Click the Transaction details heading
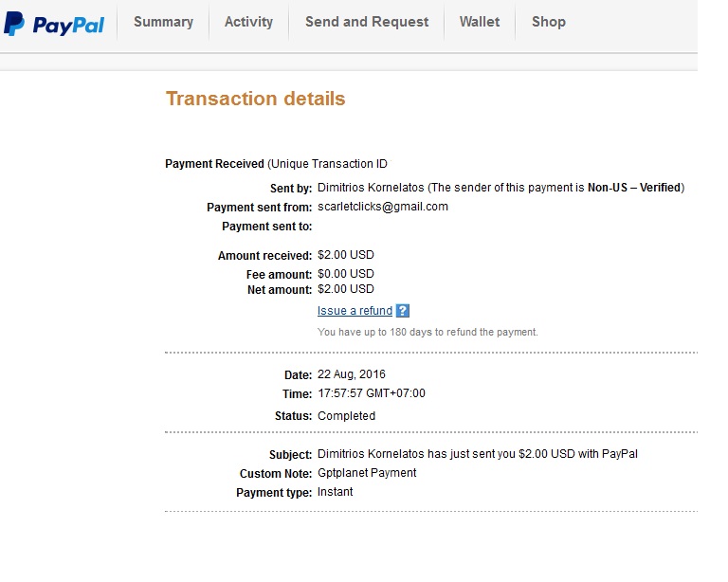 pyautogui.click(x=255, y=99)
